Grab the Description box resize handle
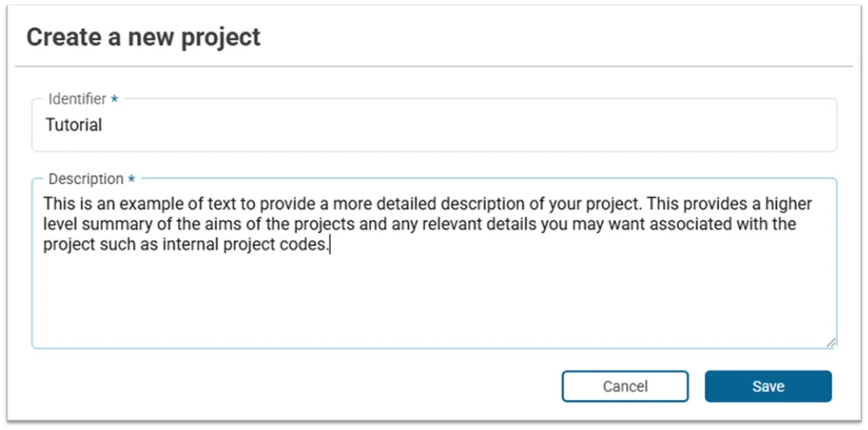Viewport: 868px width, 430px height. [830, 343]
